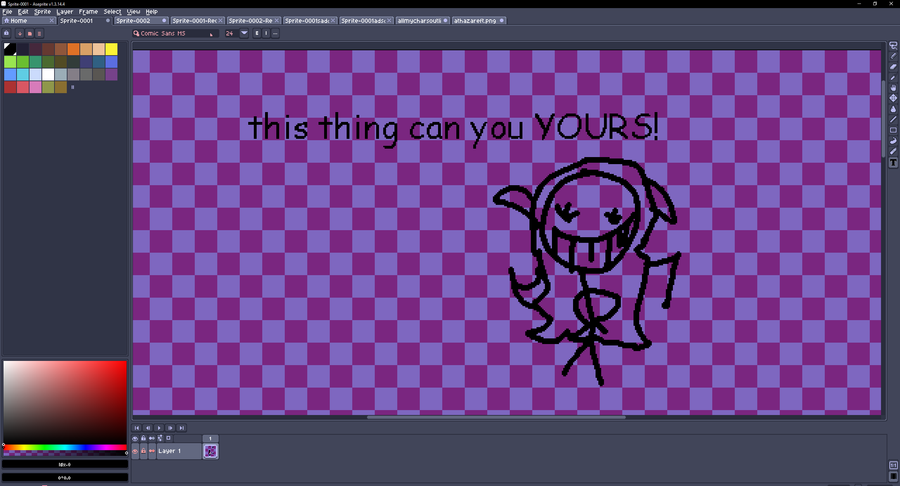Go to the first frame
This screenshot has width=900, height=486.
(137, 428)
